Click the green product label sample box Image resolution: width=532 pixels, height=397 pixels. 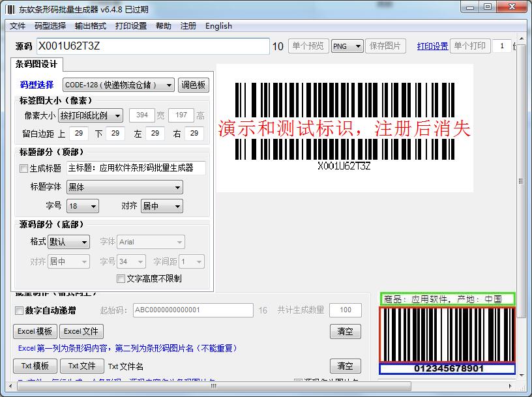447,299
